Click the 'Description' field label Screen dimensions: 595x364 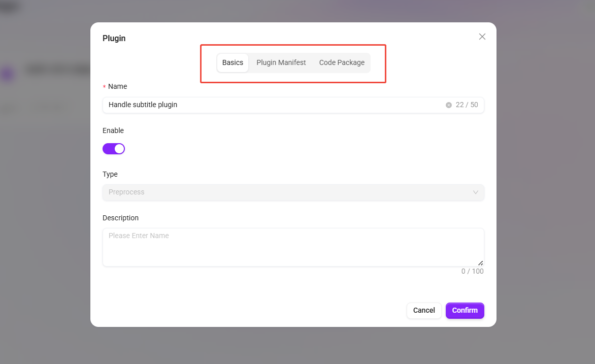120,218
